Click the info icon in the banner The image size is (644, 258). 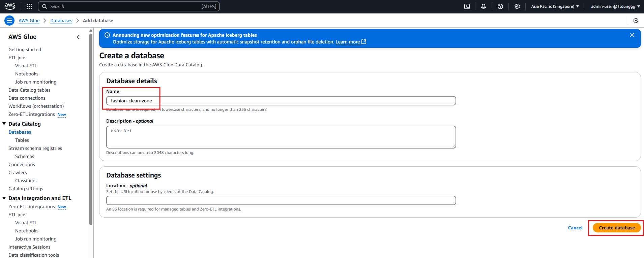107,35
